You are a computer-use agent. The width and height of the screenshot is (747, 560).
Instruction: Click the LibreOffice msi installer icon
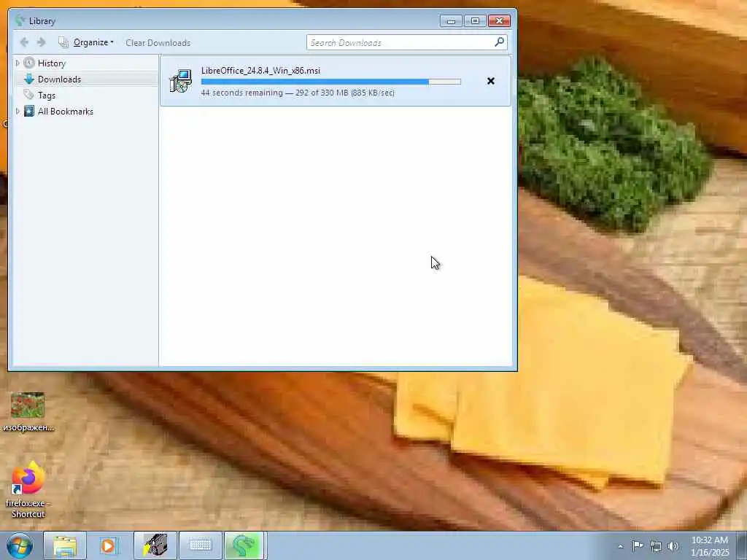[x=181, y=81]
